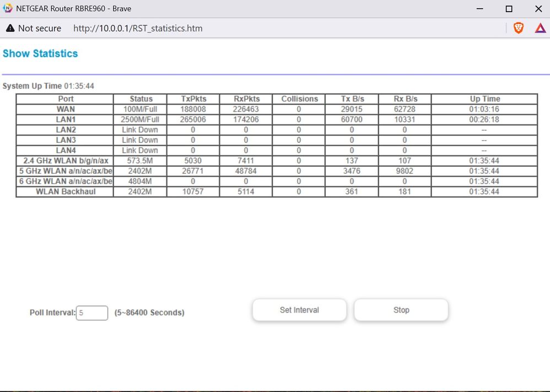
Task: Select the LAN2 port row label
Action: pyautogui.click(x=66, y=130)
